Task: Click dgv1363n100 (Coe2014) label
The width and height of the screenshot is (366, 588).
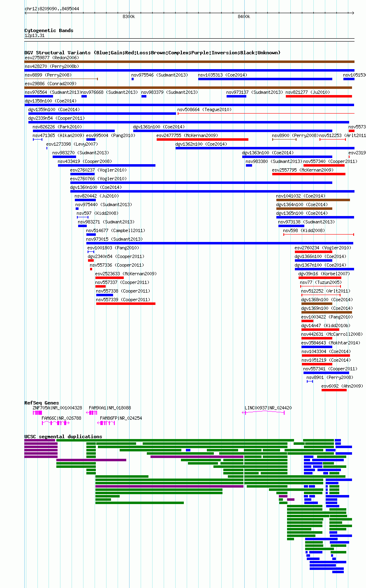Action: [268, 153]
